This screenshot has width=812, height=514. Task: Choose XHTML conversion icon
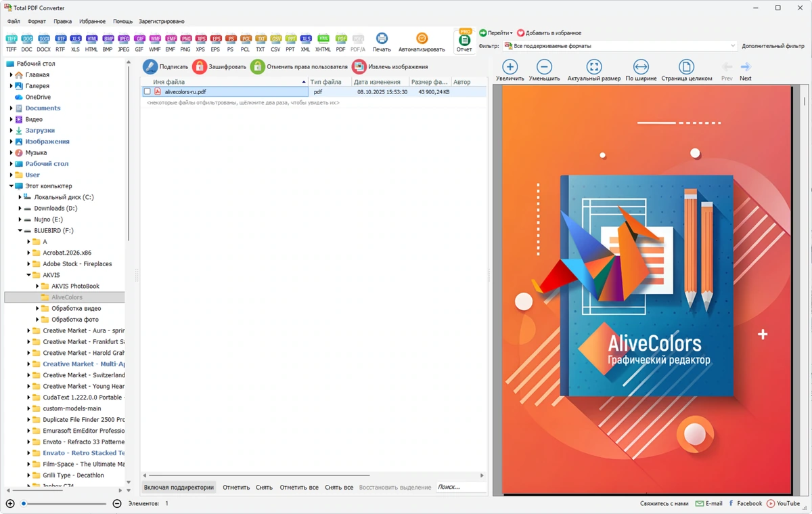click(x=323, y=43)
